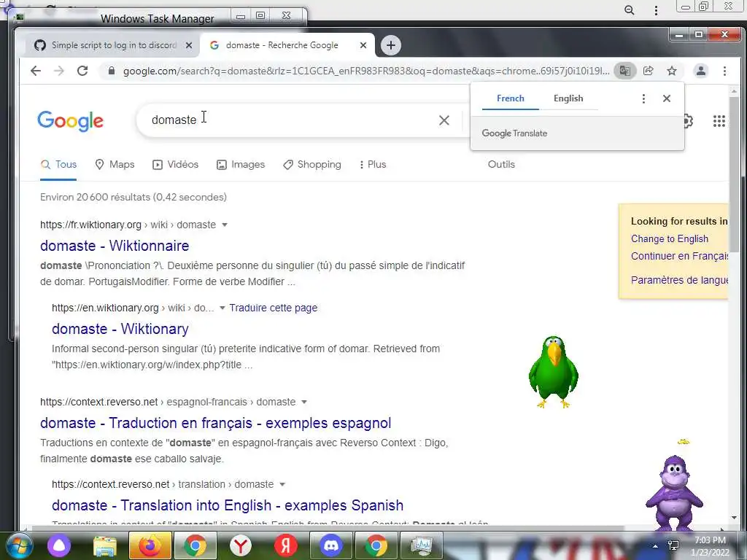The width and height of the screenshot is (747, 560).
Task: Open the Windows Start button
Action: click(x=18, y=545)
